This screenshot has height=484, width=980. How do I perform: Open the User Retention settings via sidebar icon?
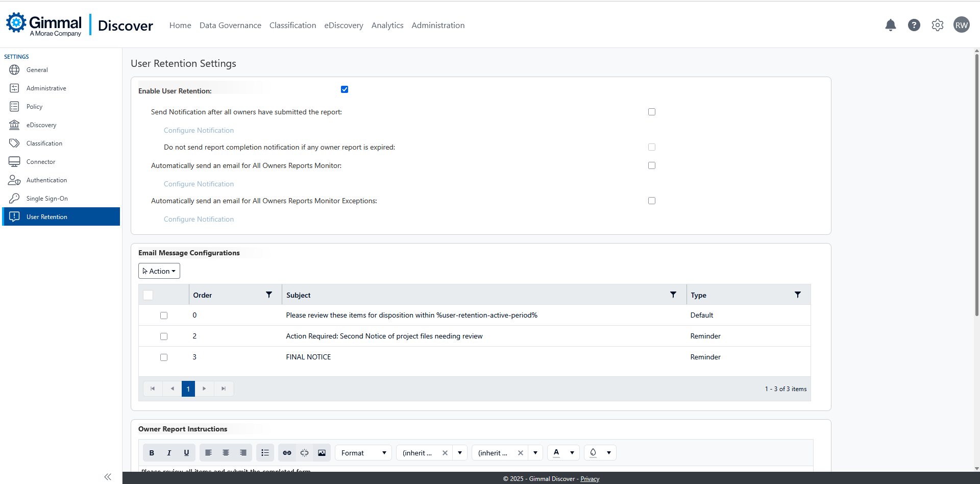click(x=14, y=216)
